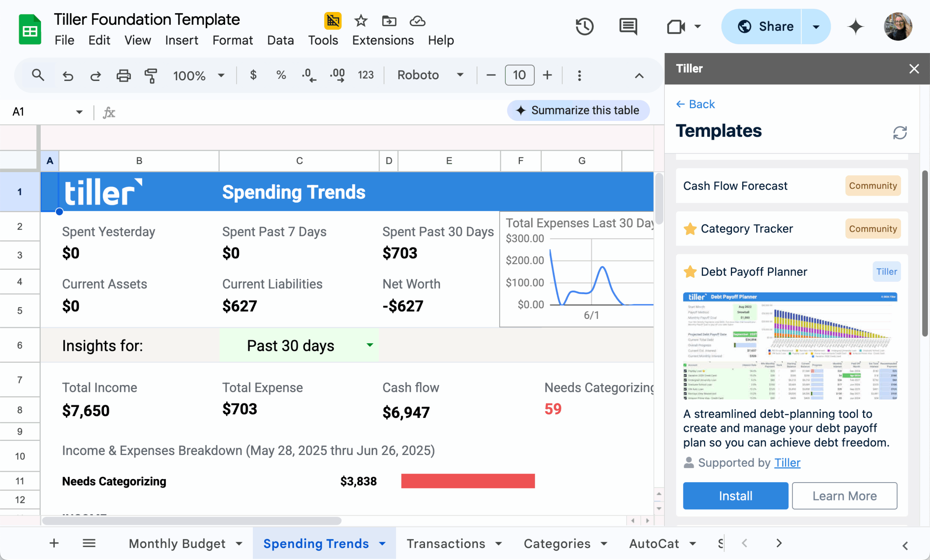The width and height of the screenshot is (930, 560).
Task: Open the all sheets list
Action: (89, 543)
